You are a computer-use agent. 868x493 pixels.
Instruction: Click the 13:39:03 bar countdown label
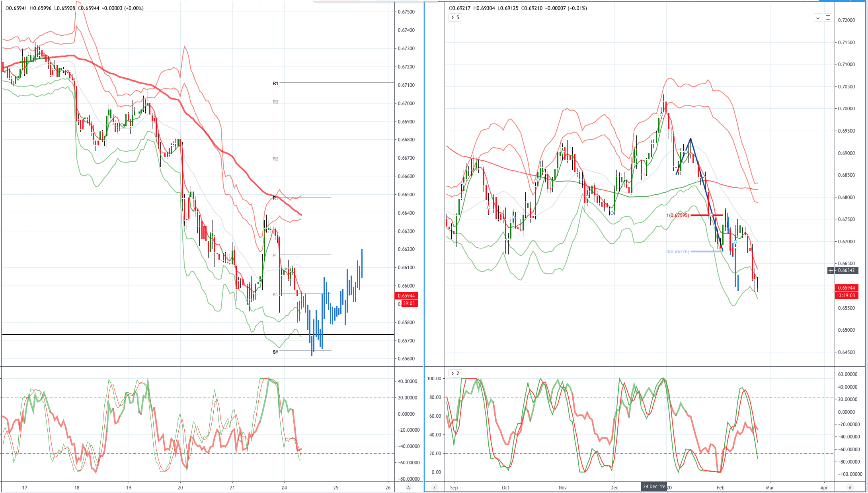point(846,295)
